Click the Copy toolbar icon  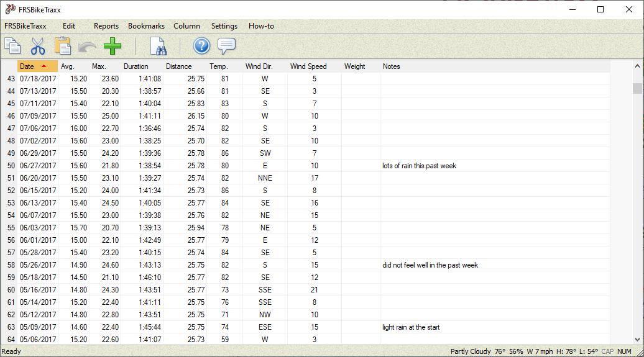pos(12,46)
